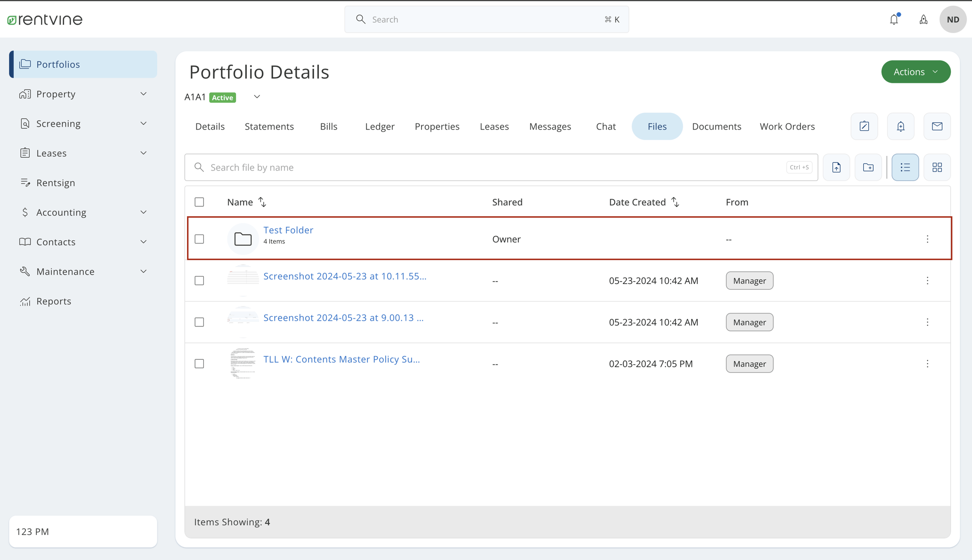Check the checkbox next to Test Folder
Image resolution: width=972 pixels, height=560 pixels.
point(199,239)
